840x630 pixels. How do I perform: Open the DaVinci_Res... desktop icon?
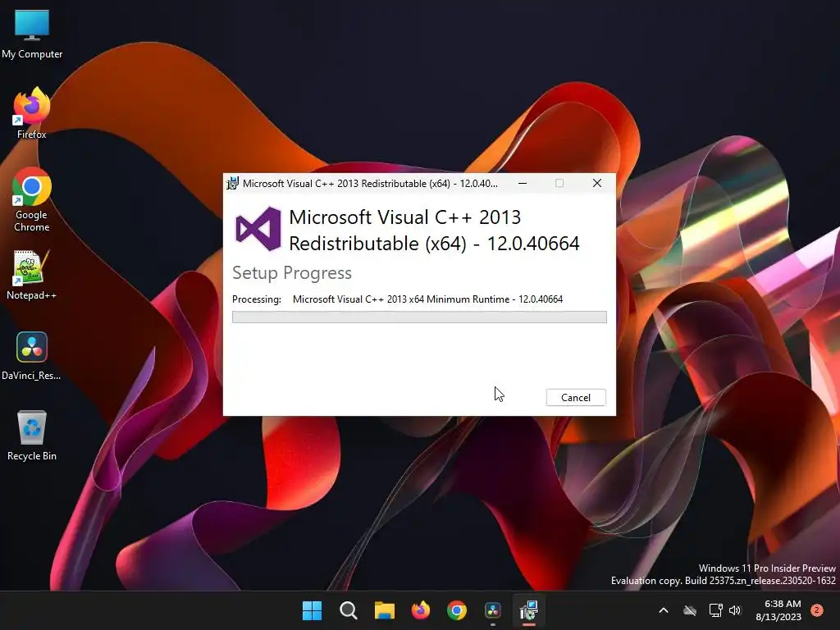(x=32, y=355)
